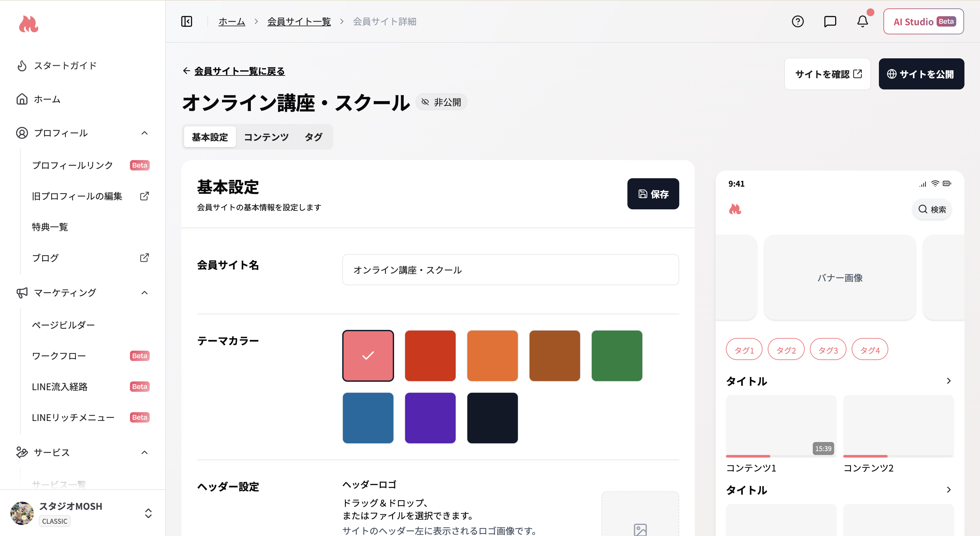Open 特典一覧 in the sidebar
980x536 pixels.
tap(50, 227)
